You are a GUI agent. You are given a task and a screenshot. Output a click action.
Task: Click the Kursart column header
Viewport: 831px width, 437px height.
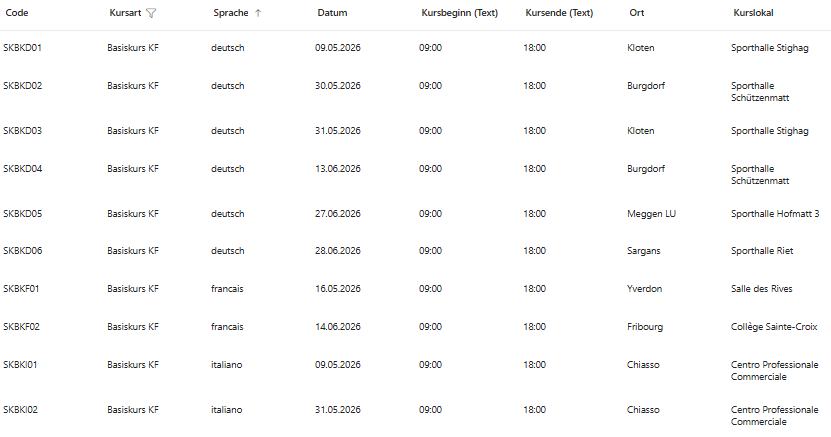[125, 13]
